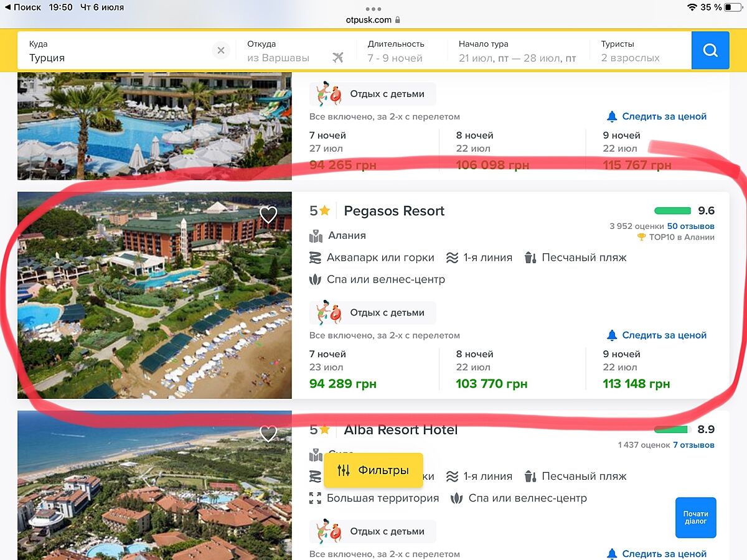Favorite Alba Resort Hotel with heart icon
This screenshot has height=560, width=747.
268,434
